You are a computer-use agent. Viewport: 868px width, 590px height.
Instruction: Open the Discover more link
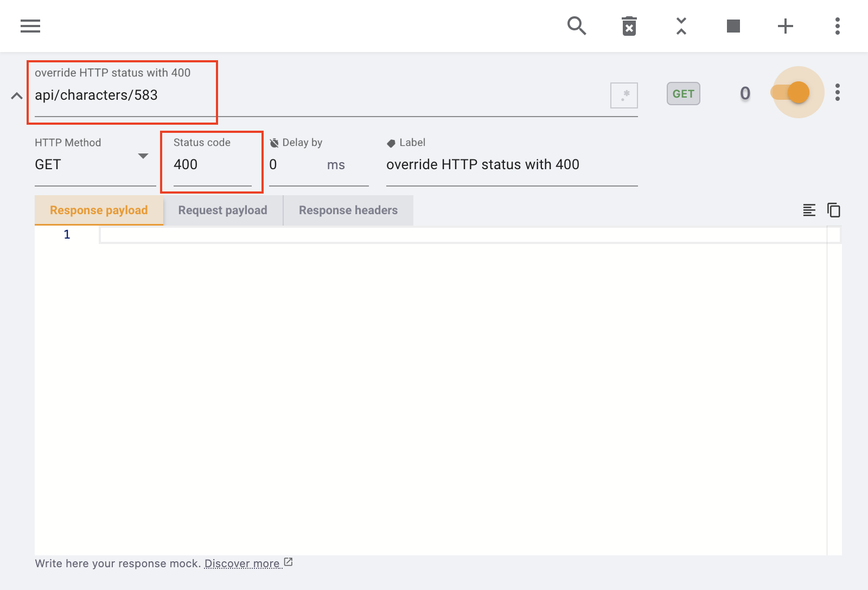(x=242, y=563)
